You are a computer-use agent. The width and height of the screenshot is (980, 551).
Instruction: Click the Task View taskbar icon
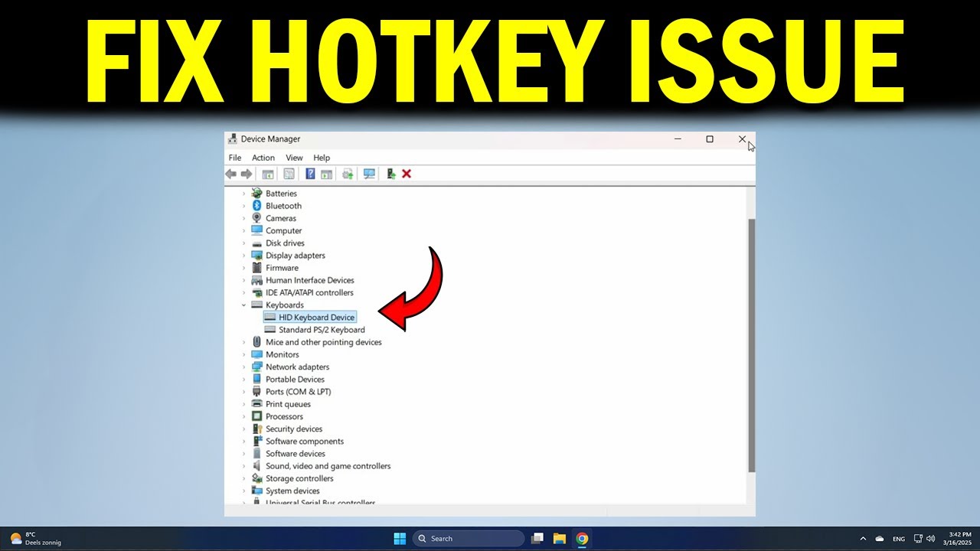(537, 539)
